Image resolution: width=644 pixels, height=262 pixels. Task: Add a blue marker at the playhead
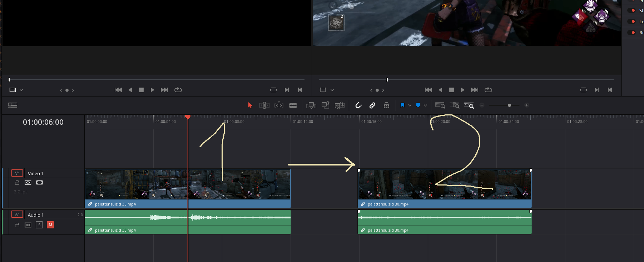[418, 105]
